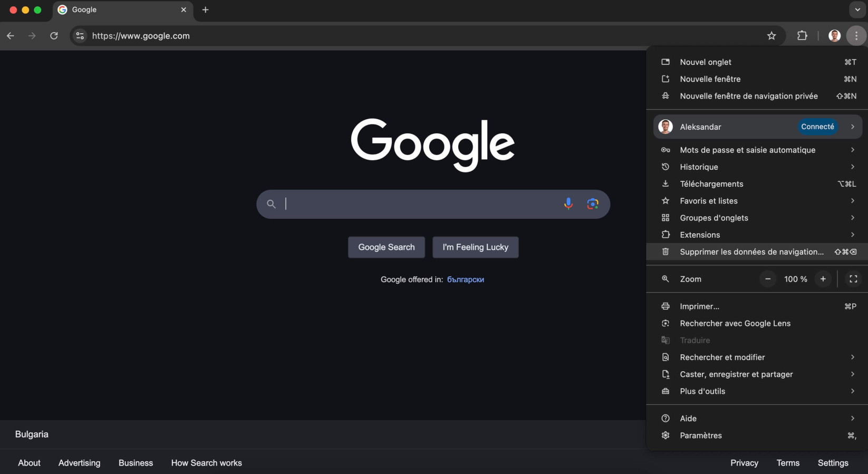The height and width of the screenshot is (474, 868).
Task: Click the magnifier icon in search box
Action: coord(271,204)
